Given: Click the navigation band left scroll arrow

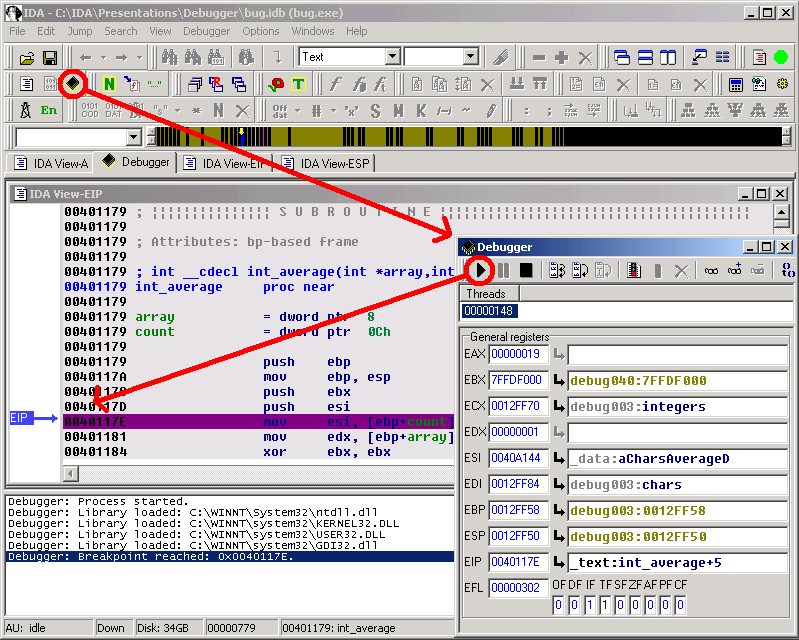Looking at the screenshot, I should (x=151, y=132).
